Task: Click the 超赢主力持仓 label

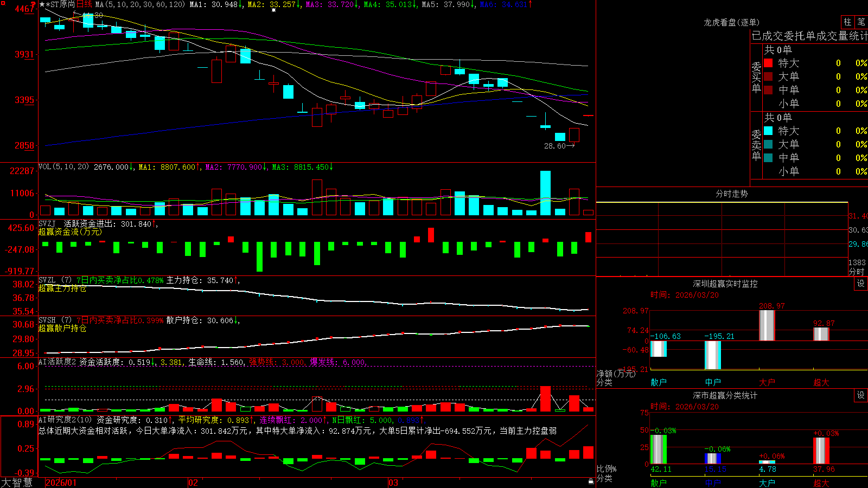Action: 62,288
